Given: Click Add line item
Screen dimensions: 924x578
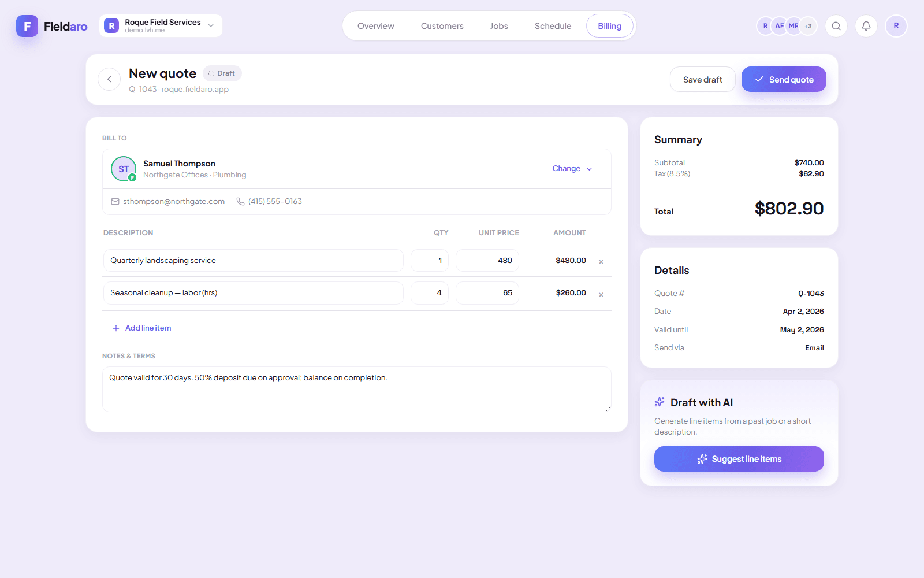Looking at the screenshot, I should coord(141,328).
